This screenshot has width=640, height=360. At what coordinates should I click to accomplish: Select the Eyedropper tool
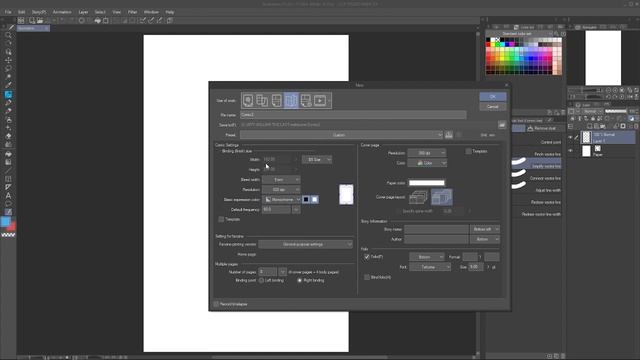click(x=8, y=85)
